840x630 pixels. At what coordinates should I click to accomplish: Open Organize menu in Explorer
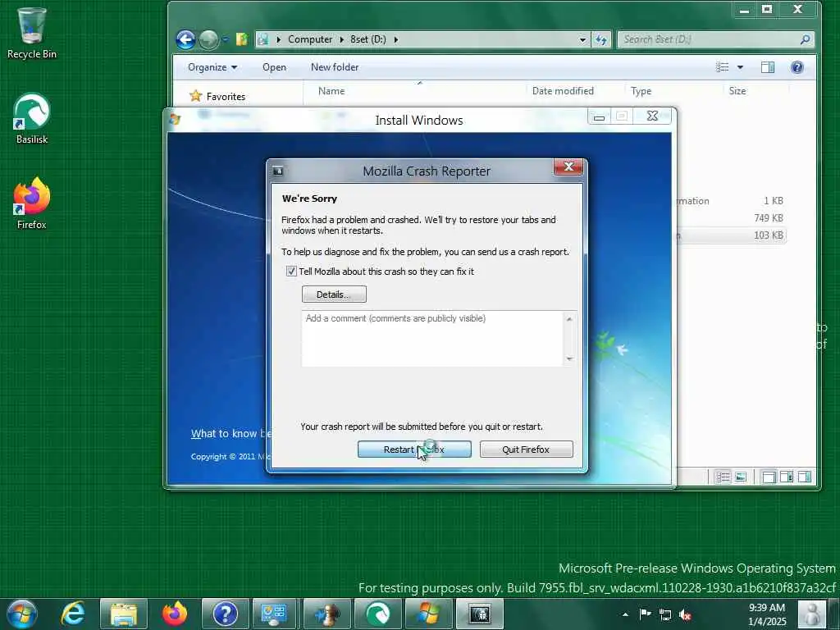tap(212, 67)
